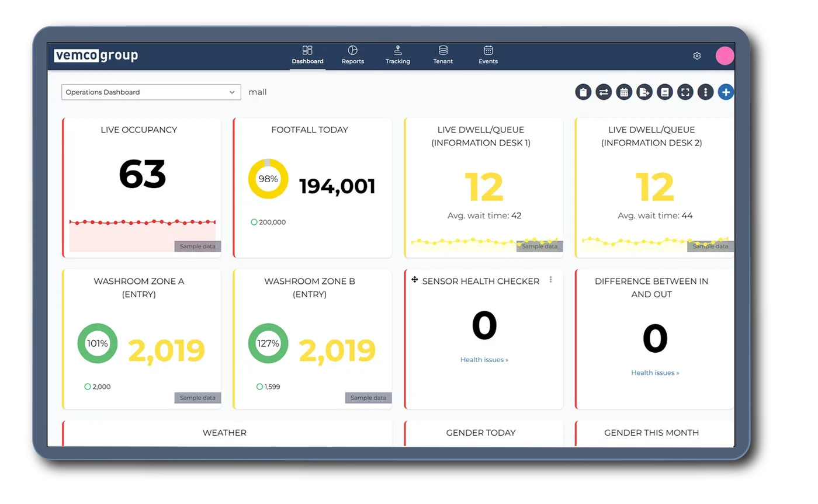Screen dimensions: 818x504
Task: Enter fullscreen using the expand icon
Action: (685, 92)
